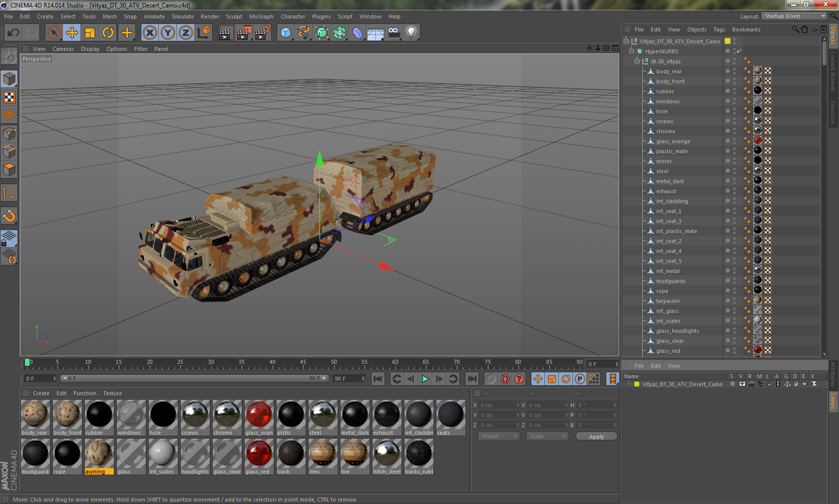Open the World coordinate dropdown

[499, 436]
